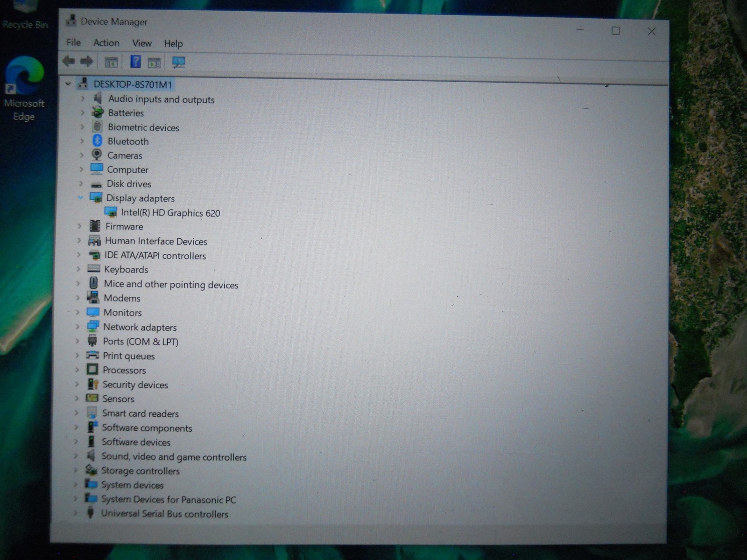747x560 pixels.
Task: Click the Show/Hide Console Tree toolbar icon
Action: click(111, 62)
